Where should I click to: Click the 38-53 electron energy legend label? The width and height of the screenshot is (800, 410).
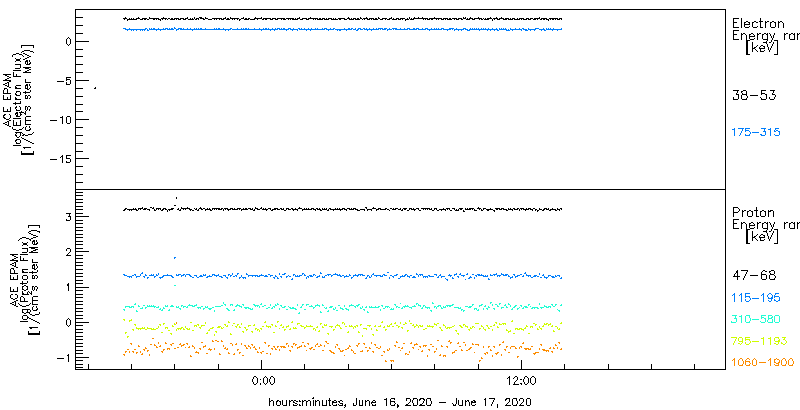tap(754, 95)
